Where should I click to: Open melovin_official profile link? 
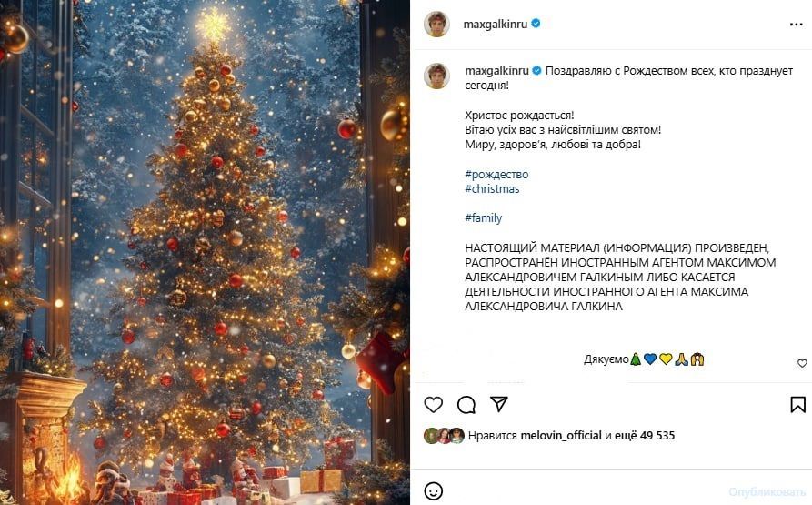561,436
